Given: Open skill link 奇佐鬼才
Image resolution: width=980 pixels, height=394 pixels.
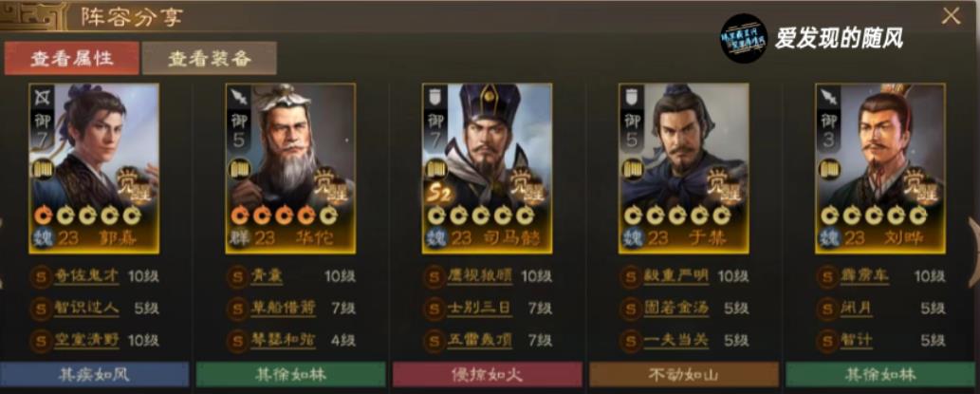Looking at the screenshot, I should [x=85, y=276].
